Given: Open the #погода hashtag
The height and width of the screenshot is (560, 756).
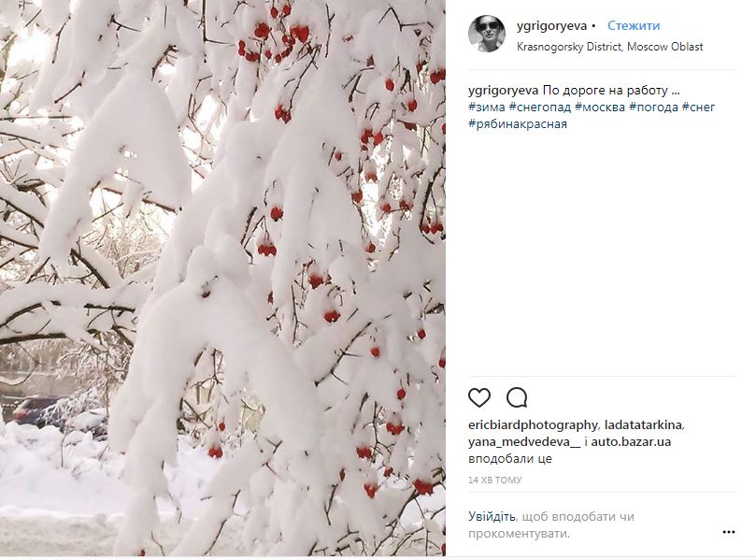Looking at the screenshot, I should tap(654, 108).
